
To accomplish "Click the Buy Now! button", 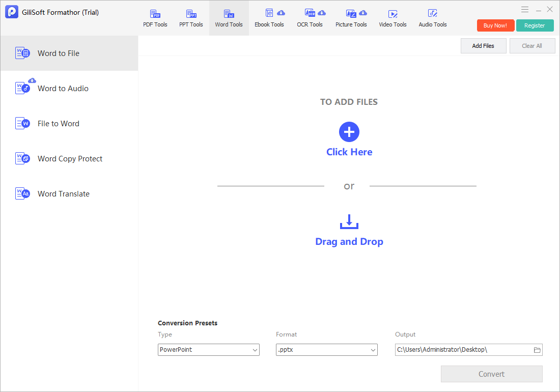I will [495, 25].
